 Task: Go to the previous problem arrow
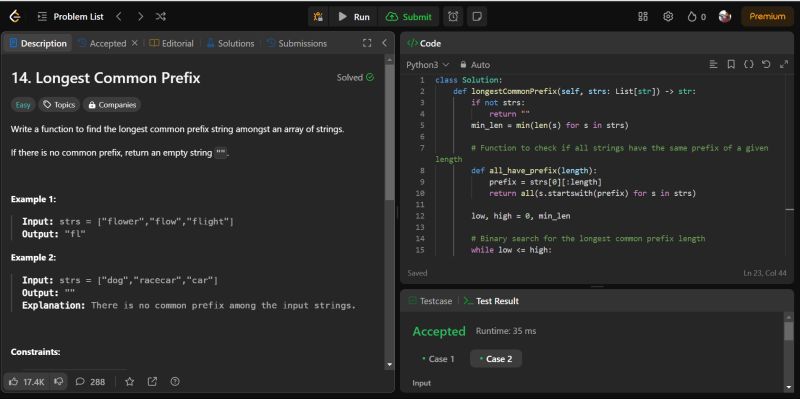pos(119,17)
